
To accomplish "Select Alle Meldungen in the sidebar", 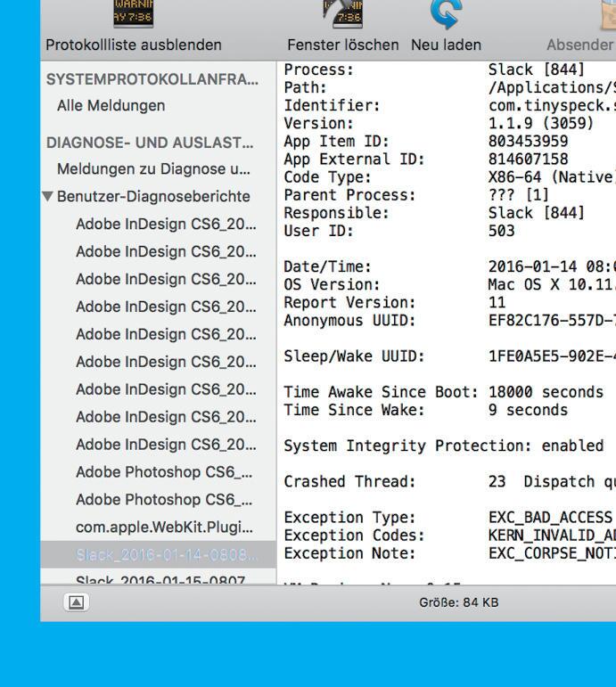I will tap(111, 106).
